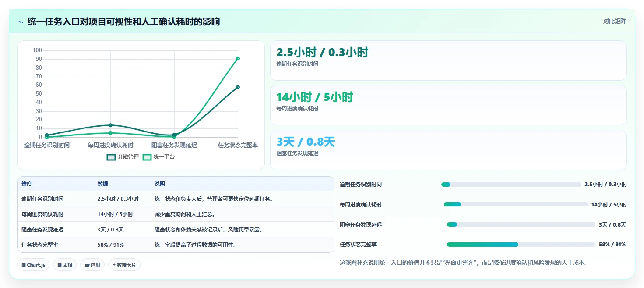Screen dimensions: 644x288
Task: Click the 说明 column header
Action: [x=160, y=184]
